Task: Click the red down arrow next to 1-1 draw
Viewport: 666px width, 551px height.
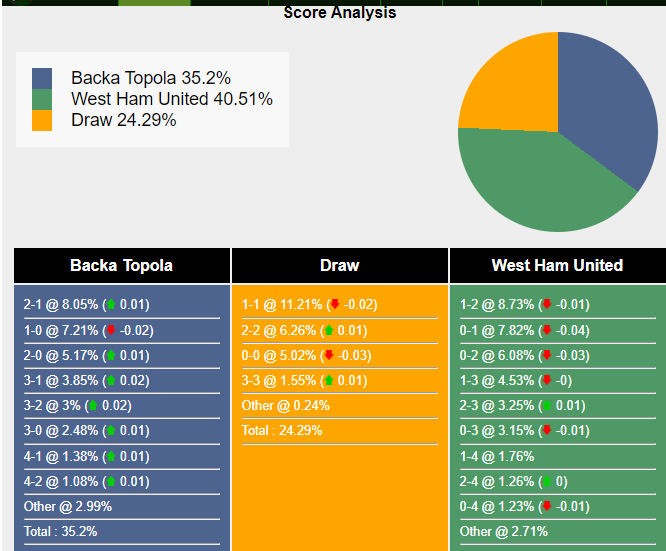Action: 335,305
